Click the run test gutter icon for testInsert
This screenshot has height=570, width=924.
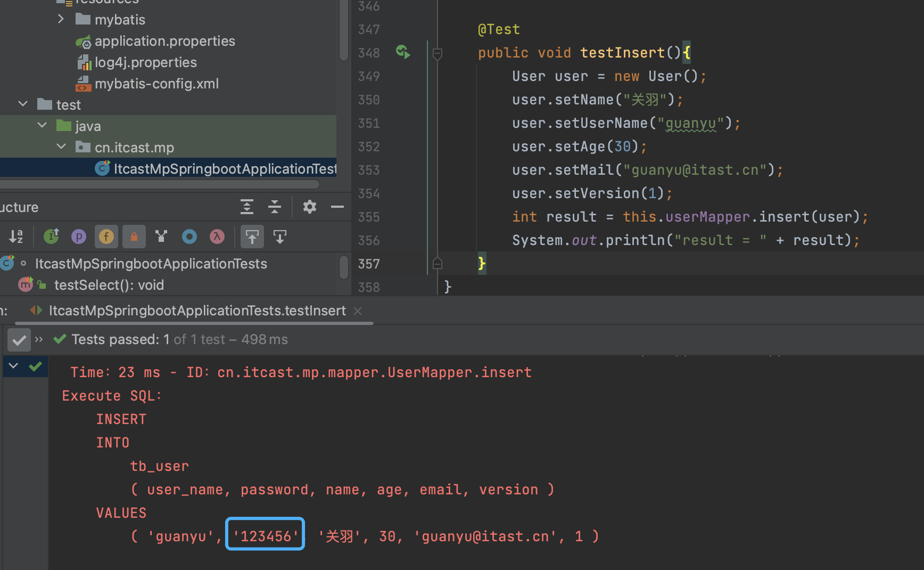click(x=403, y=52)
